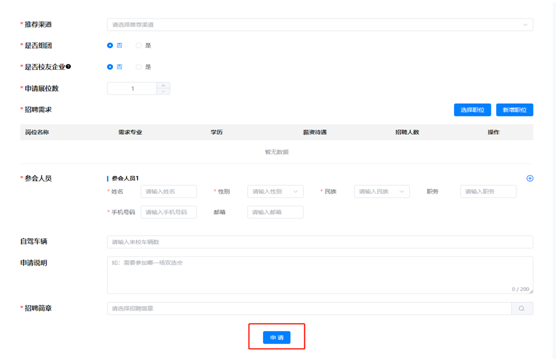Increase 申请展位数 with up arrow
The width and height of the screenshot is (558, 361).
point(163,85)
